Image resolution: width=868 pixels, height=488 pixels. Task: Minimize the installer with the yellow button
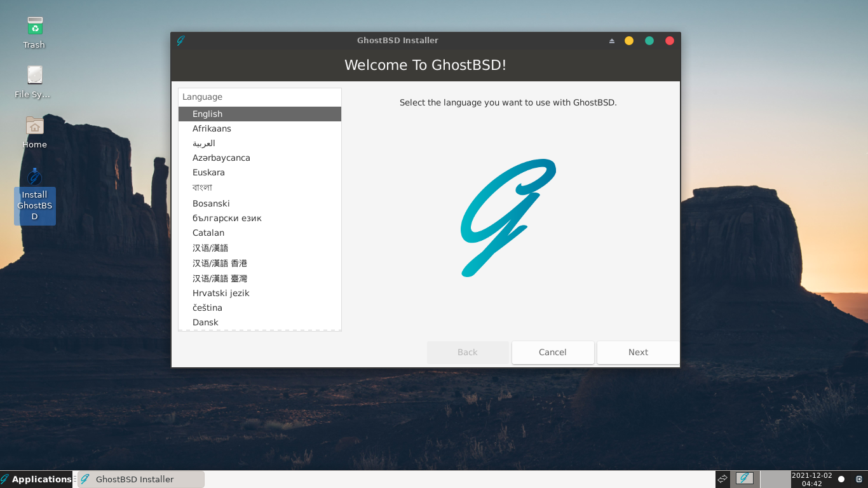pos(629,41)
